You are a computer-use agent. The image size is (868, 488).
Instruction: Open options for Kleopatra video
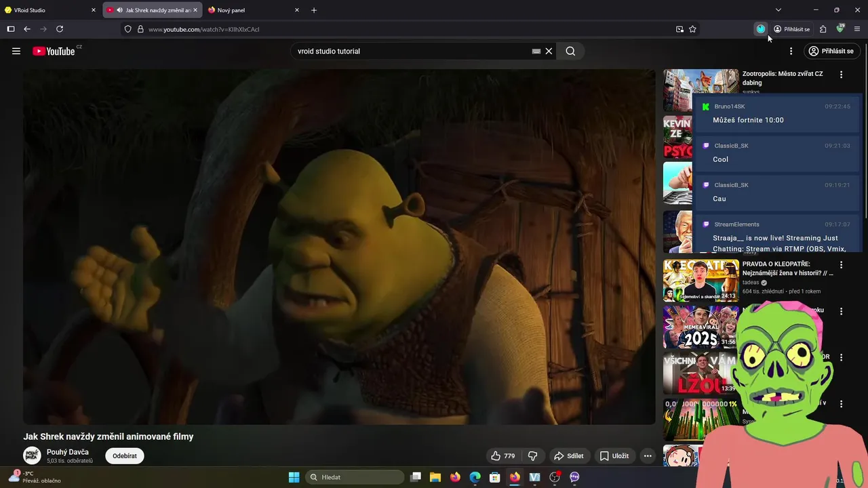pos(842,265)
